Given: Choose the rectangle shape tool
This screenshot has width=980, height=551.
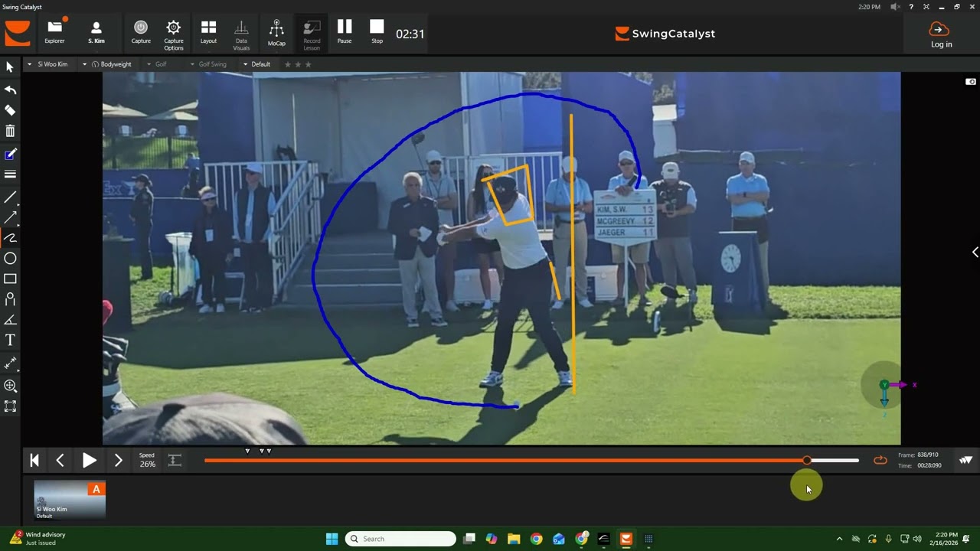Looking at the screenshot, I should (10, 279).
